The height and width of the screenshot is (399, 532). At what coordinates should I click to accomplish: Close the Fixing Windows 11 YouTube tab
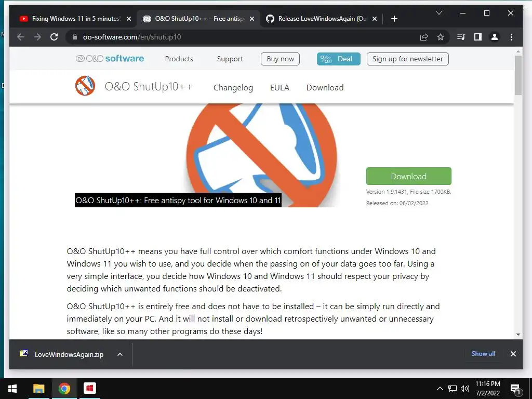[x=129, y=19]
